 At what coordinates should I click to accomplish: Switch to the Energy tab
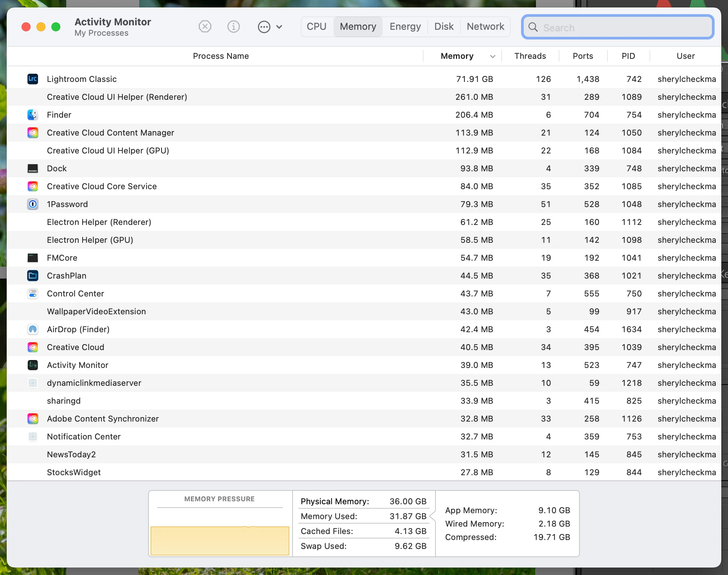405,27
